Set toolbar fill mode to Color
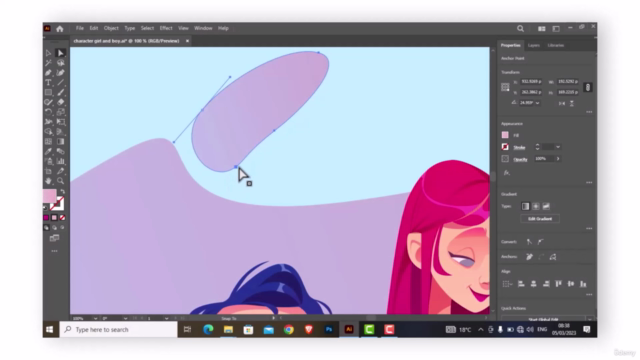 tap(46, 218)
